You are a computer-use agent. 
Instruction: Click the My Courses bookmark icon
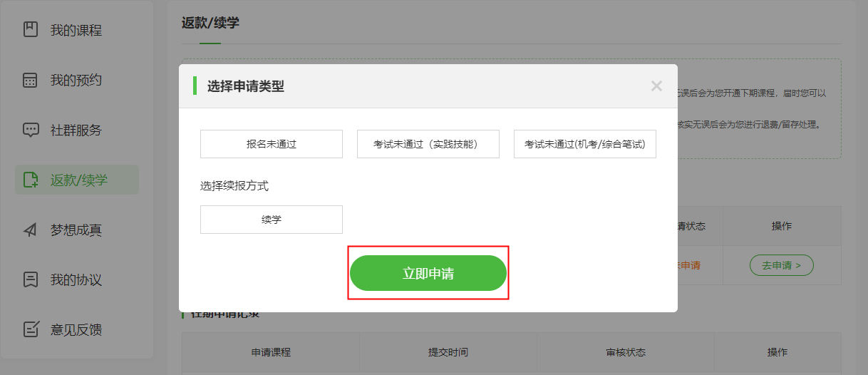point(30,30)
